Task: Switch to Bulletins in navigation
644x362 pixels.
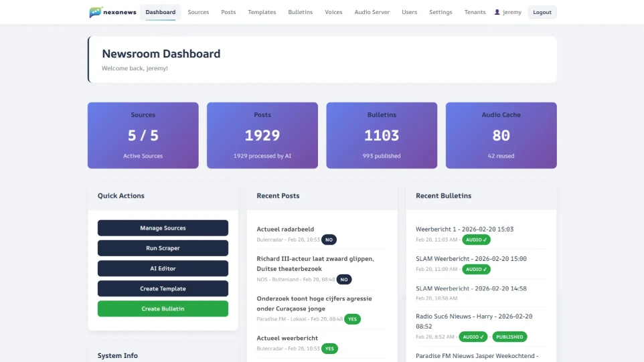Action: 300,12
